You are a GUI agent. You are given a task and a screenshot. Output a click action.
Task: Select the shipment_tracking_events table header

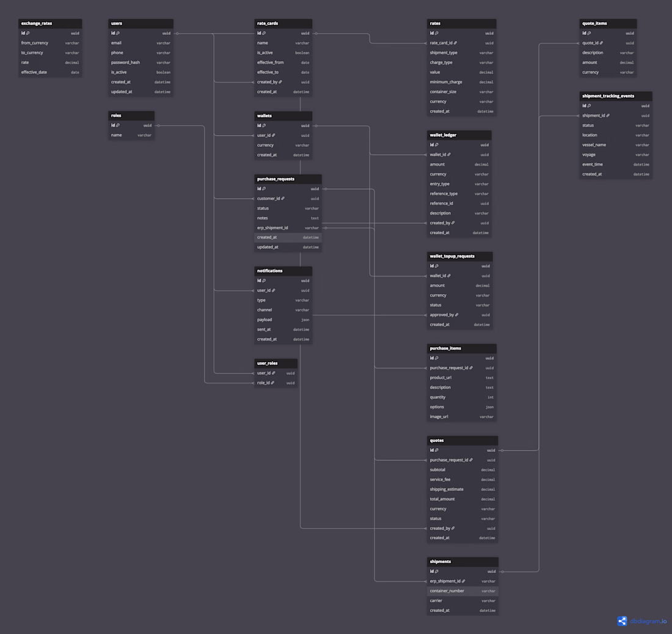click(616, 96)
